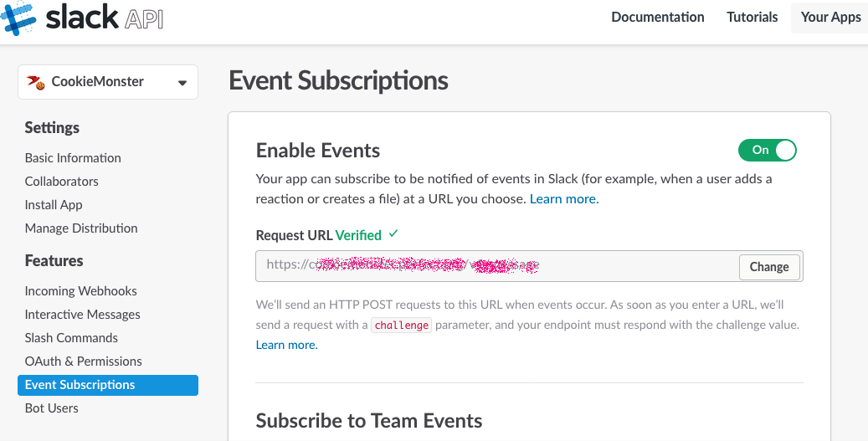Screen dimensions: 868x441
Task: Click the Event Subscriptions page title
Action: (x=338, y=81)
